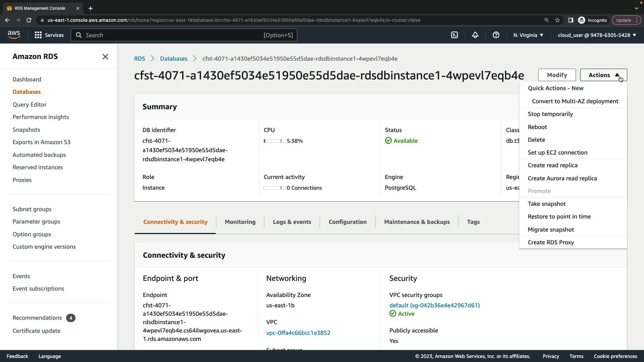Click the CPU utilization progress bar
This screenshot has height=362, width=644.
coord(274,141)
